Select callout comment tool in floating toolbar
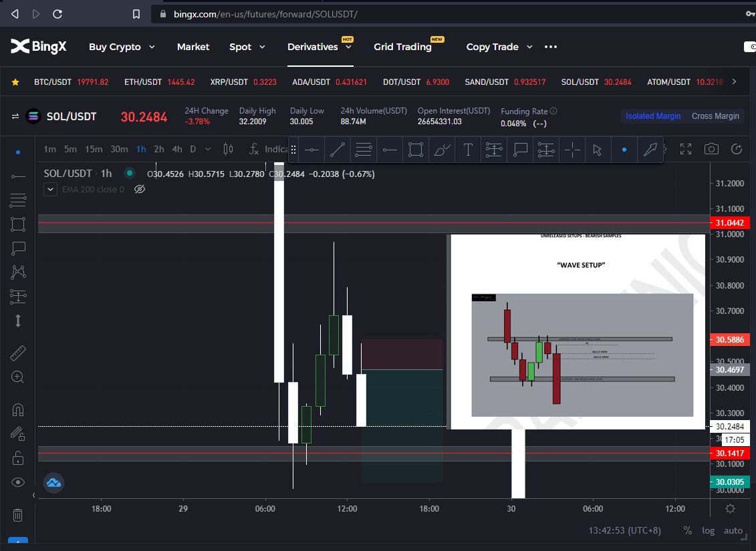Viewport: 756px width, 551px height. [x=520, y=150]
